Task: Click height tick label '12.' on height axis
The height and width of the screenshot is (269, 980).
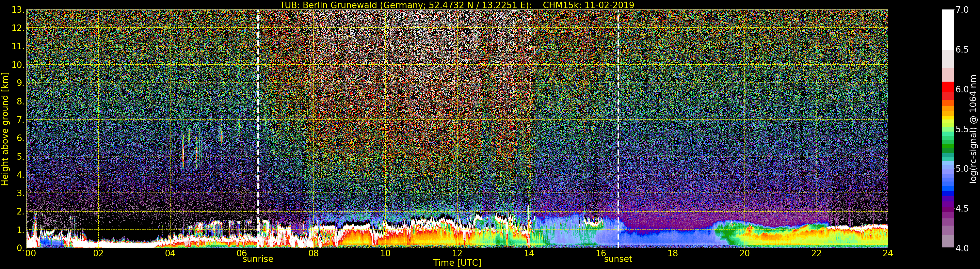Action: point(18,28)
